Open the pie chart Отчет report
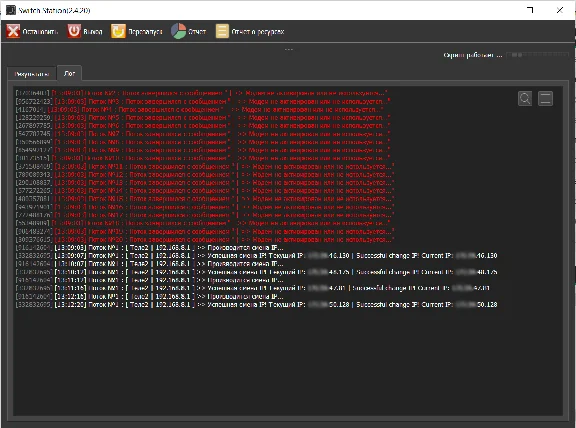The width and height of the screenshot is (576, 428). pos(179,31)
